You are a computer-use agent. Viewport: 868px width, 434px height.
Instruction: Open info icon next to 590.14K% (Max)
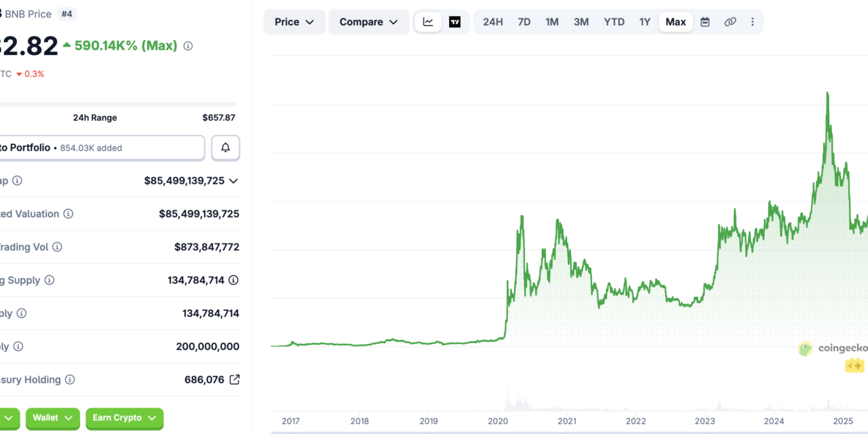tap(188, 46)
